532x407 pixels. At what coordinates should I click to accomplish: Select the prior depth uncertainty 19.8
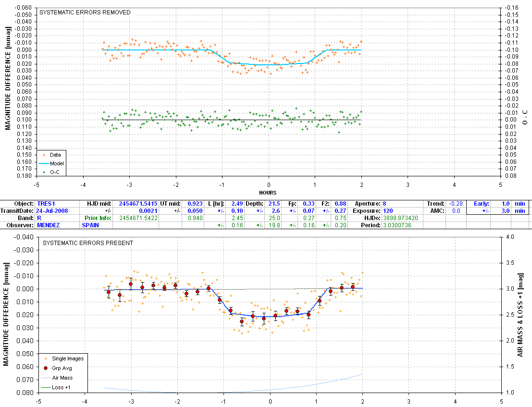(x=274, y=225)
